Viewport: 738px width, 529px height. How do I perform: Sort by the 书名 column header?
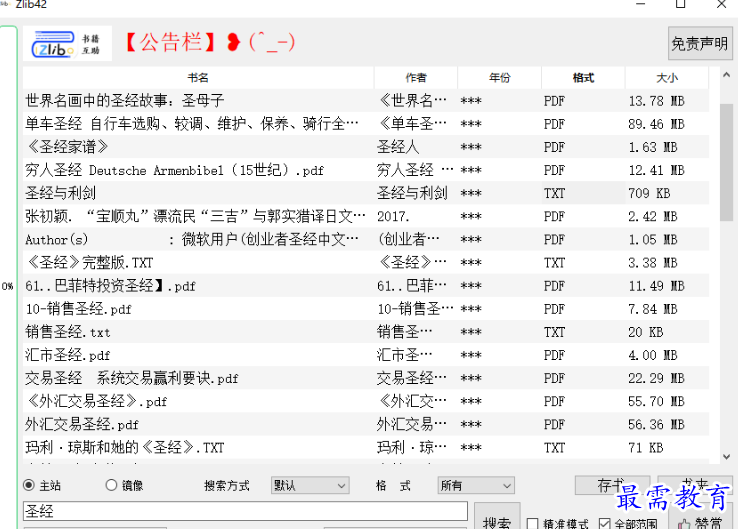pyautogui.click(x=198, y=78)
